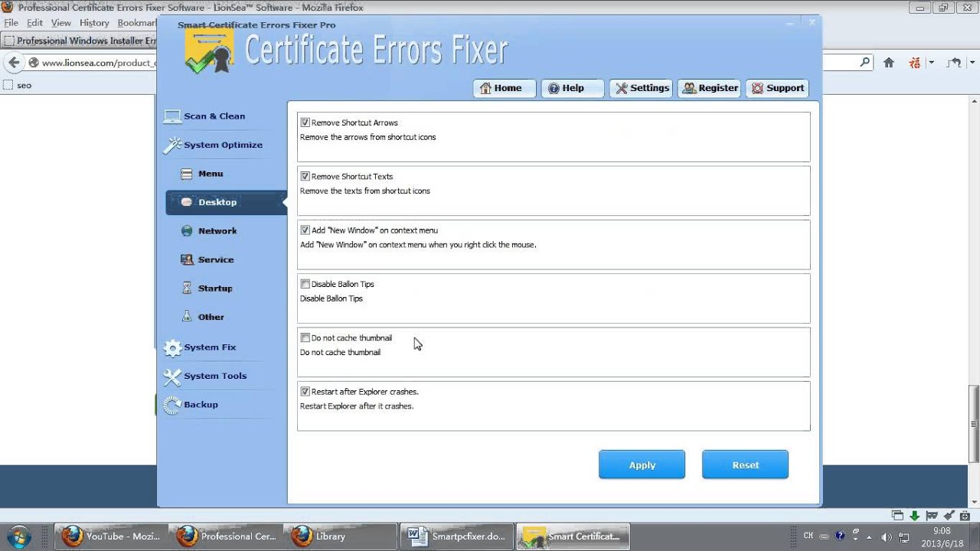The image size is (980, 551).
Task: Open Firefox File menu
Action: pyautogui.click(x=11, y=23)
